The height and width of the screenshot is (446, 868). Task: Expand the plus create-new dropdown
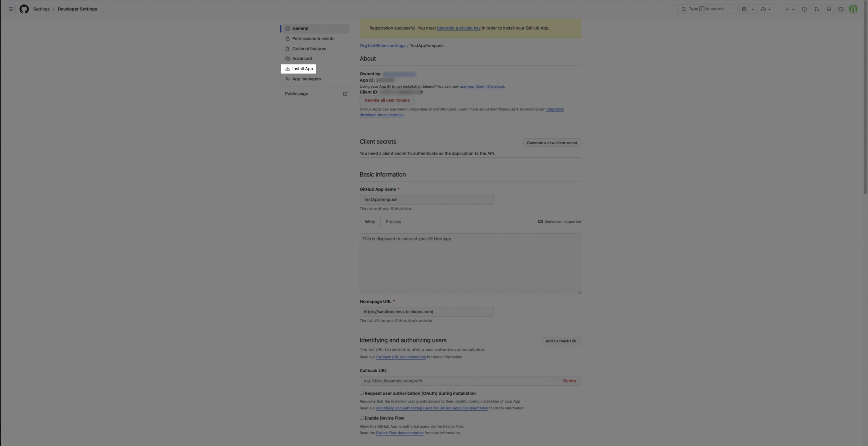pos(789,9)
